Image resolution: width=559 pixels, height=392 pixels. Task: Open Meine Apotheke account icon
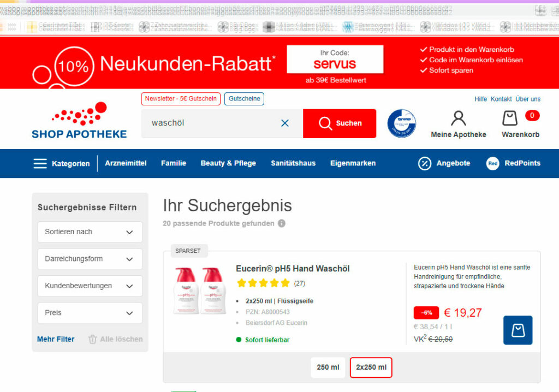point(459,118)
